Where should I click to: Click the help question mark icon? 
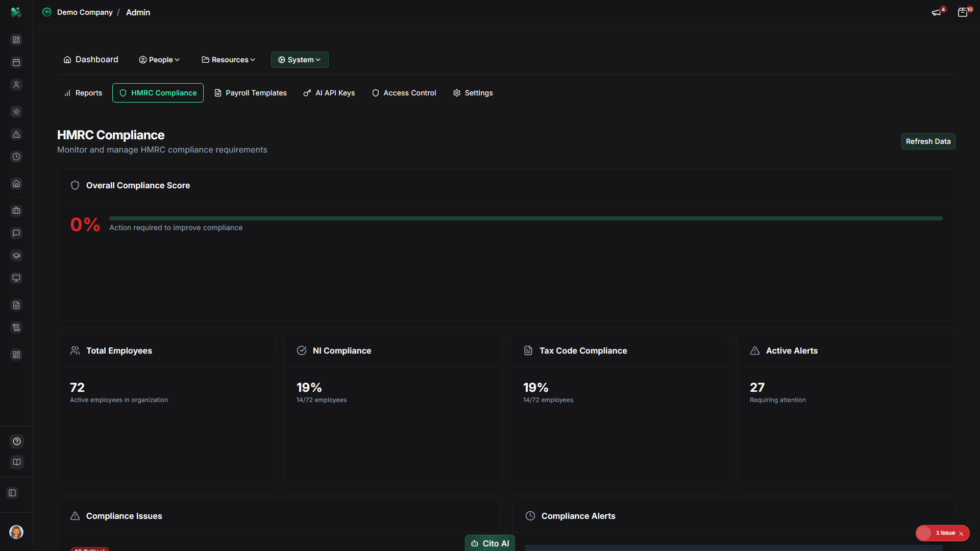tap(16, 441)
